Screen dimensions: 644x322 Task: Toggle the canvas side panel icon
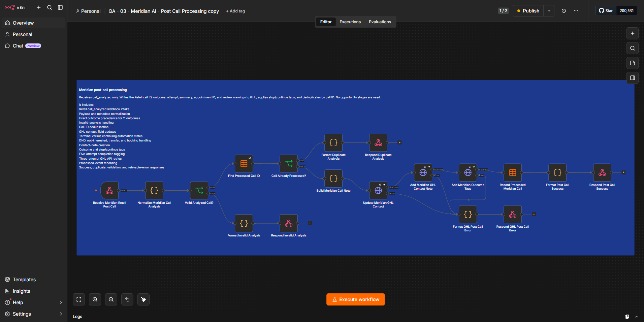[633, 78]
